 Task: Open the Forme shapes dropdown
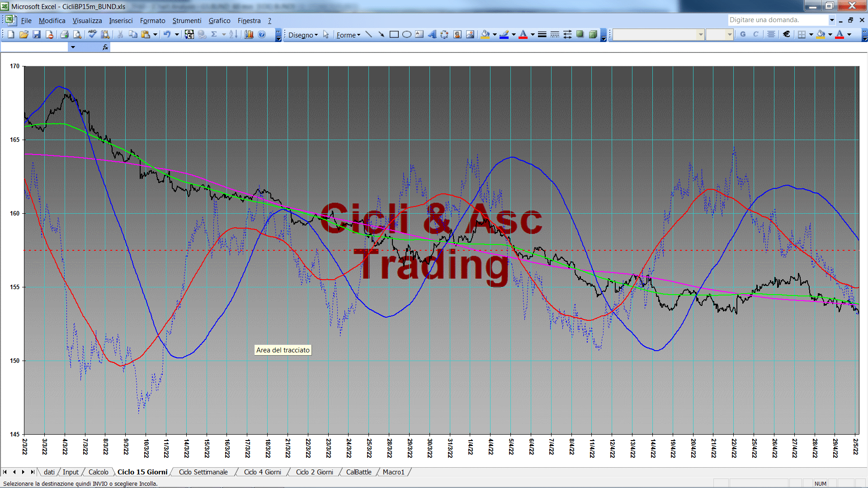[x=348, y=35]
